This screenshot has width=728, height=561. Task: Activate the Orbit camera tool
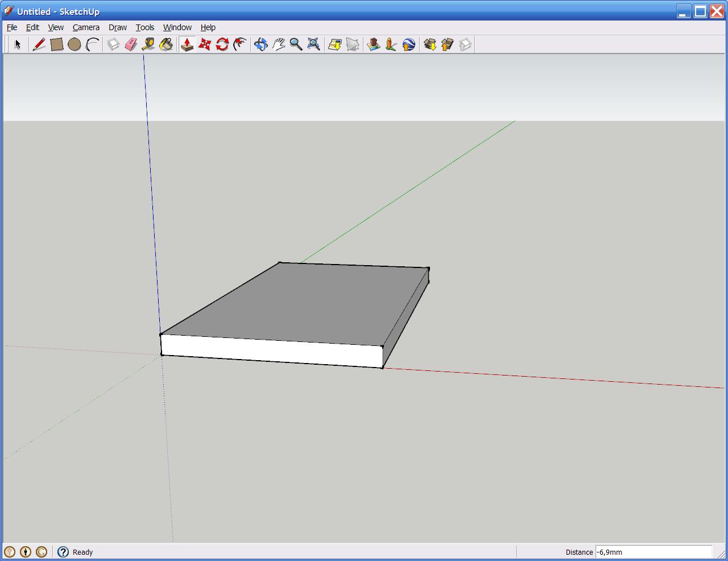(260, 44)
